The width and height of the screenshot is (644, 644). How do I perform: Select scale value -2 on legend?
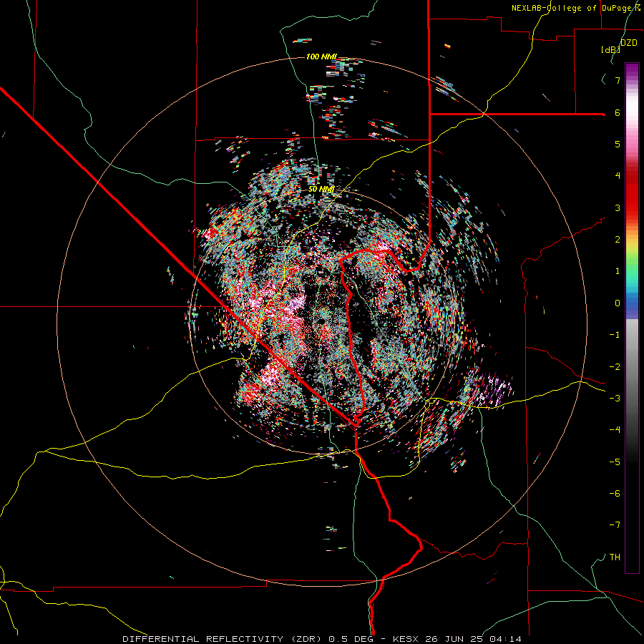click(x=615, y=367)
